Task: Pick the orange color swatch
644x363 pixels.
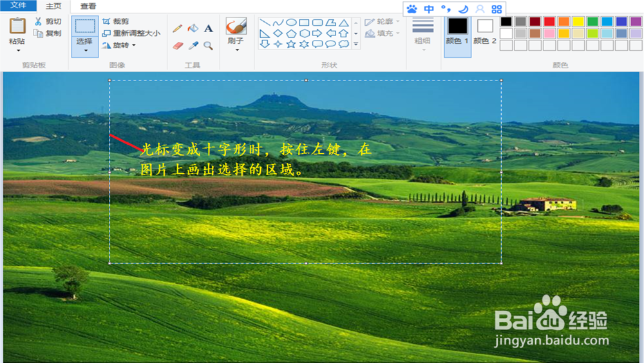Action: [563, 21]
